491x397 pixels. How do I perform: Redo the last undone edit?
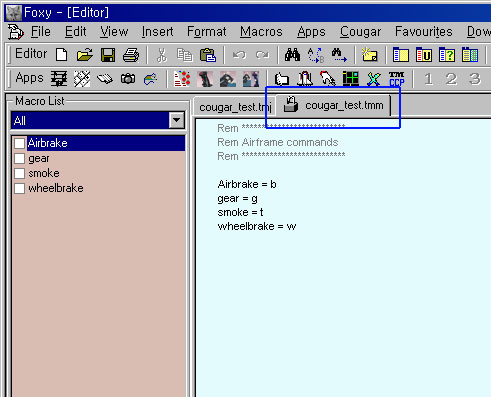tap(262, 55)
